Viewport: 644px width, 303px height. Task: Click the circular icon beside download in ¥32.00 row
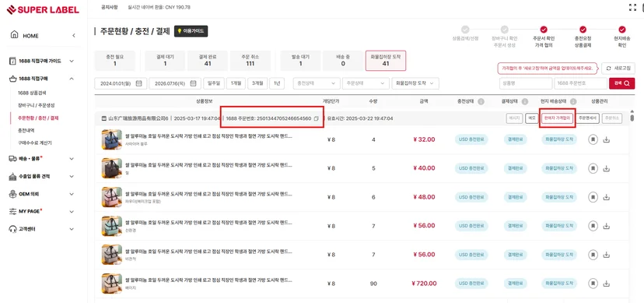point(593,139)
